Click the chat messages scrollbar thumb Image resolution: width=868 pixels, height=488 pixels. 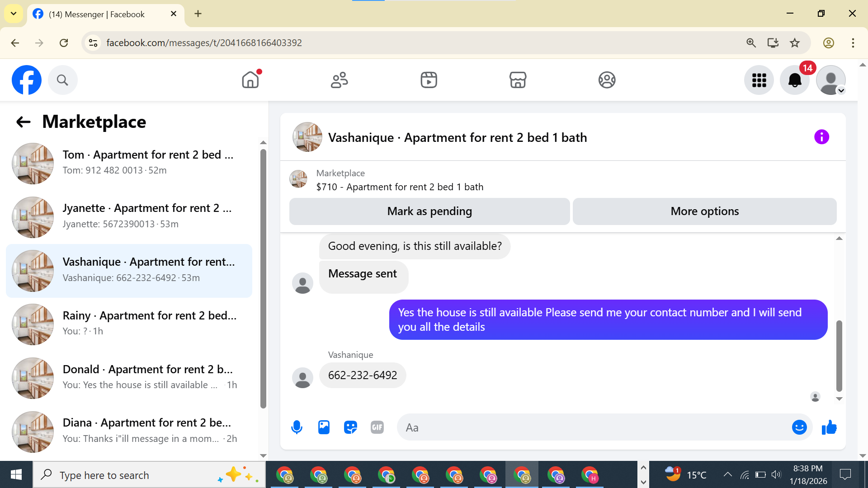839,356
